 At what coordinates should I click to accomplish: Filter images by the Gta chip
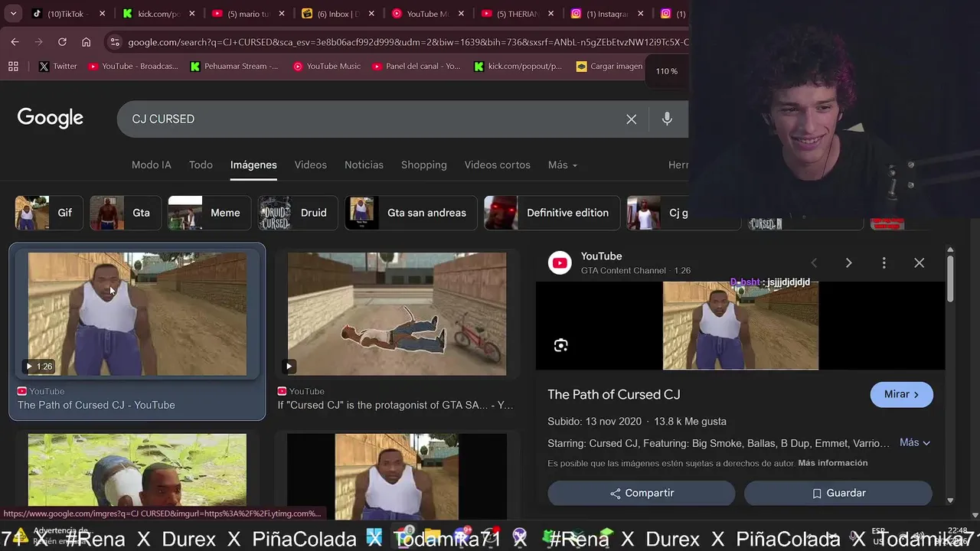tap(126, 213)
